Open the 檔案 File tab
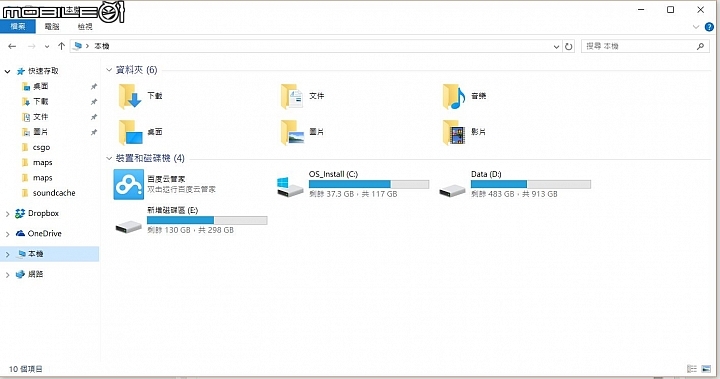This screenshot has height=379, width=720. click(18, 27)
